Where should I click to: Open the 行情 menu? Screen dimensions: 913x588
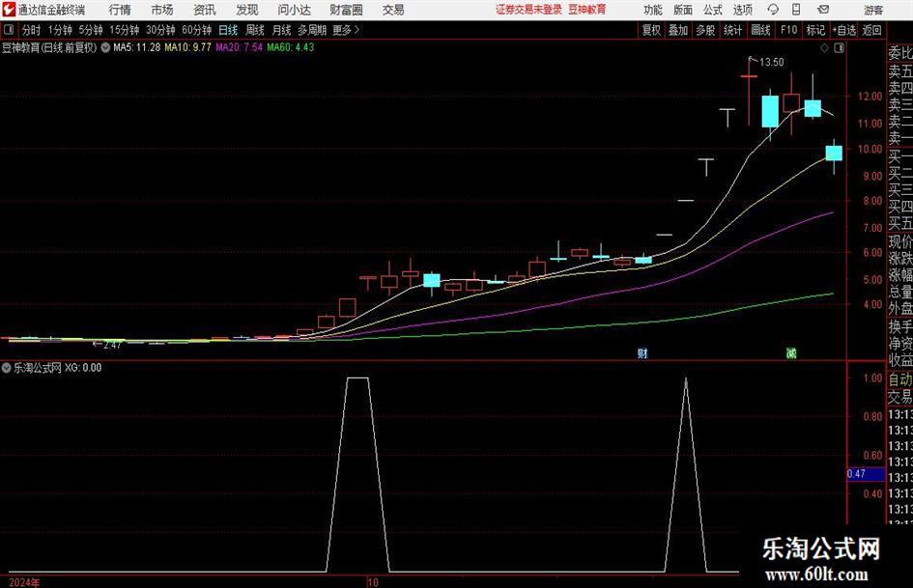(120, 10)
